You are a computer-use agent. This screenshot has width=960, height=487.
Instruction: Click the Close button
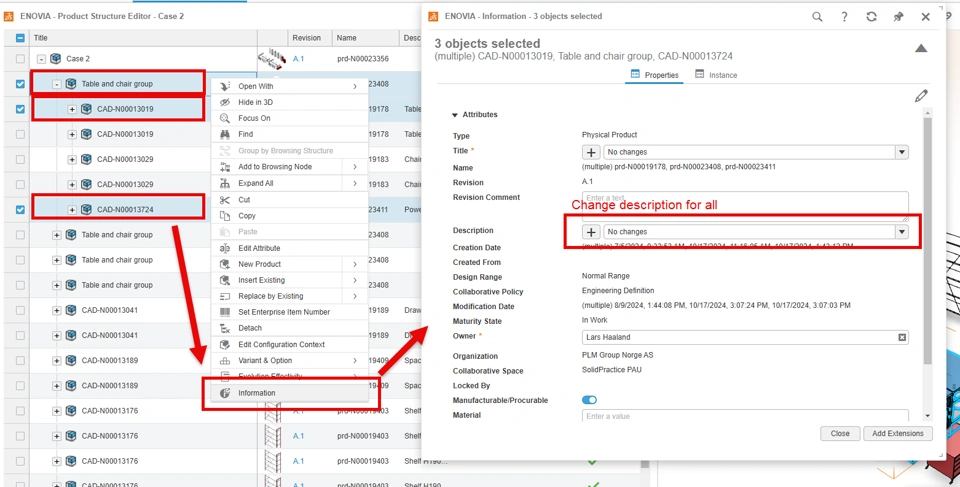pyautogui.click(x=839, y=433)
